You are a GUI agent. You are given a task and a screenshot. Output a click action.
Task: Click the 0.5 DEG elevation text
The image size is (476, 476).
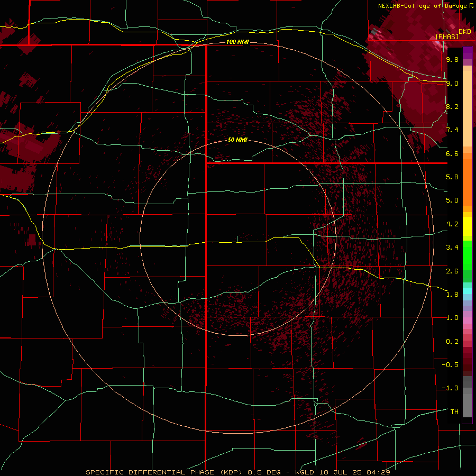[265, 472]
